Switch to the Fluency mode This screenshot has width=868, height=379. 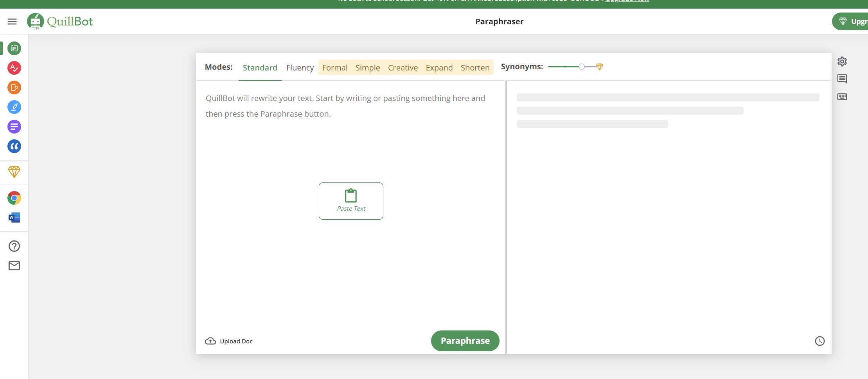(x=300, y=68)
